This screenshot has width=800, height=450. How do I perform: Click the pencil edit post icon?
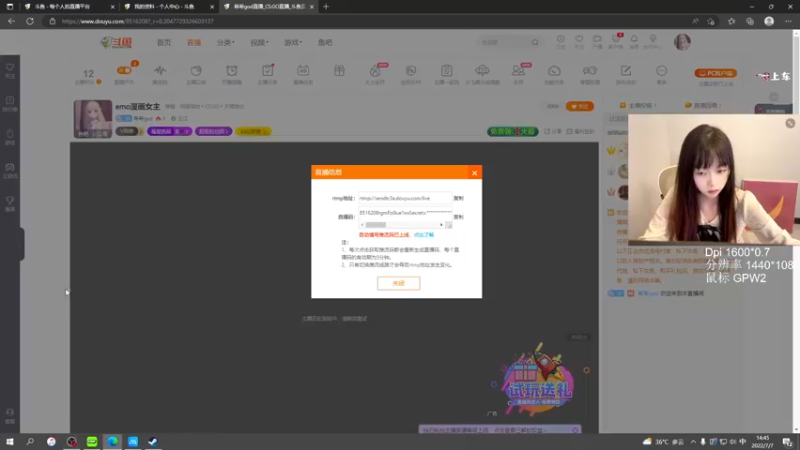626,71
